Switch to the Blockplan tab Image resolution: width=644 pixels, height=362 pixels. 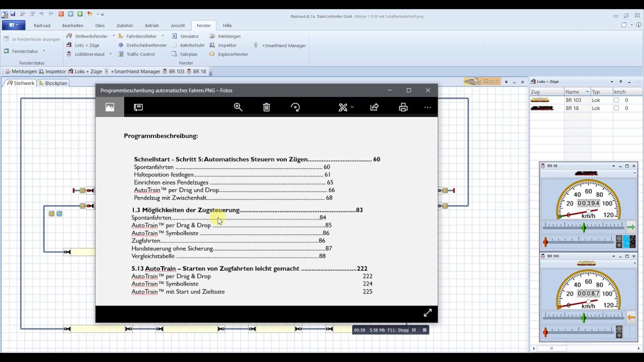point(53,83)
